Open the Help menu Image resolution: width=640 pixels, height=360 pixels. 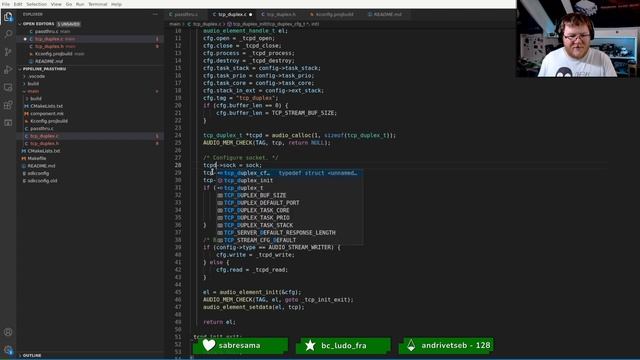click(x=116, y=4)
